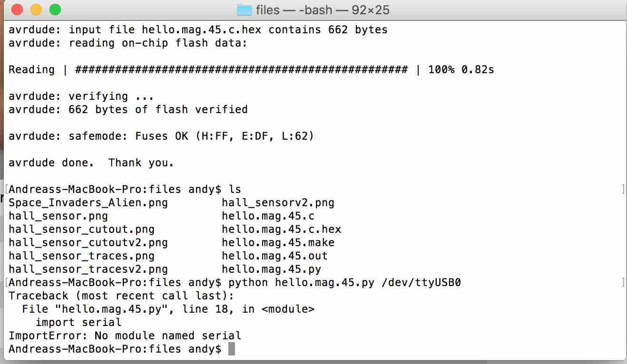Click the green full-screen window button
627x364 pixels.
[x=55, y=10]
